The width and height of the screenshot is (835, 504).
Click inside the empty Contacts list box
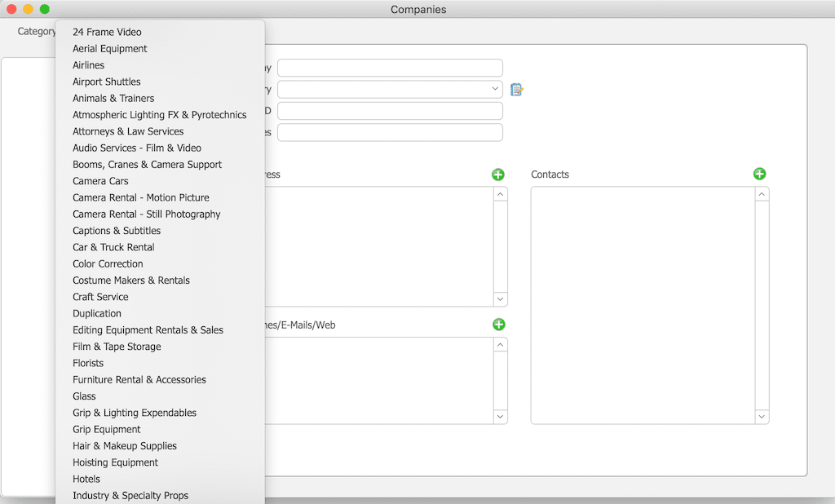click(x=643, y=305)
